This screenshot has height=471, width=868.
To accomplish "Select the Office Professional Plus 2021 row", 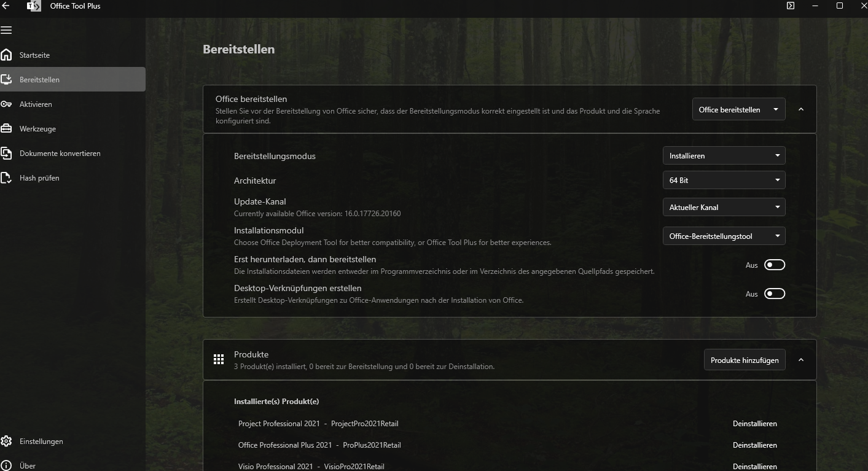I will (x=509, y=445).
